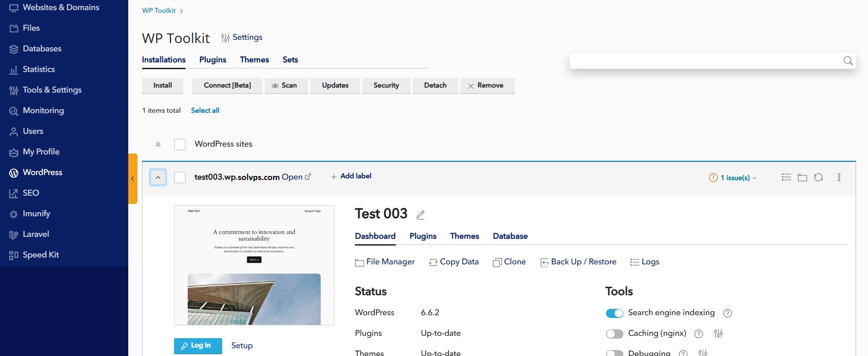
Task: Select the Dashboard tab
Action: [375, 236]
